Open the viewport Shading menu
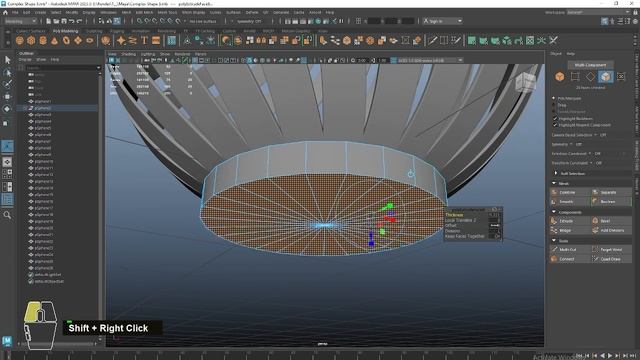The height and width of the screenshot is (360, 640). 128,54
